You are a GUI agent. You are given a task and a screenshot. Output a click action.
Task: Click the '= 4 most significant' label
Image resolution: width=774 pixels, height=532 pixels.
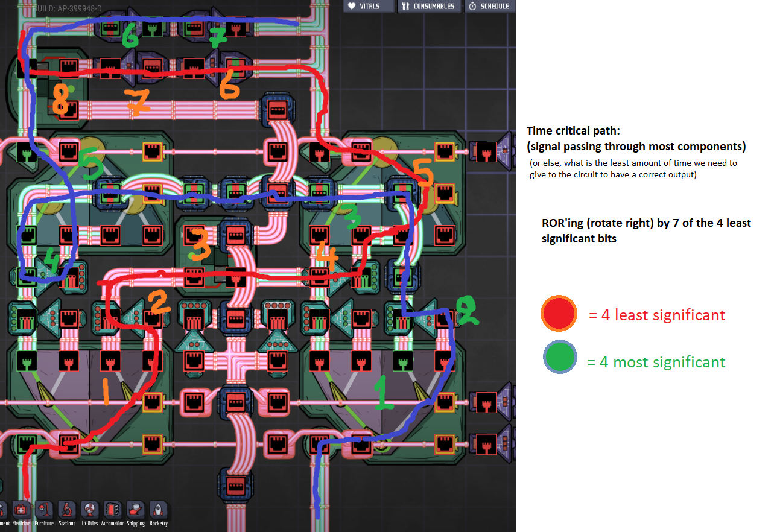coord(656,362)
